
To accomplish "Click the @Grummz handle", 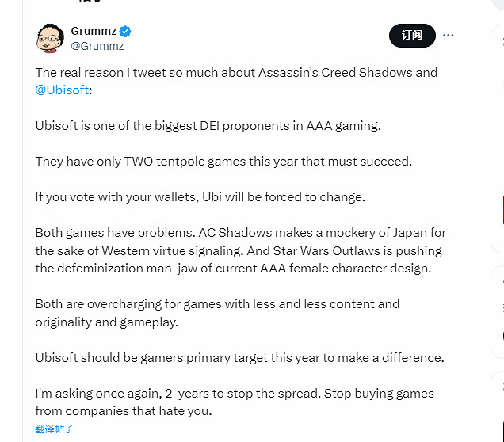I will tap(97, 46).
